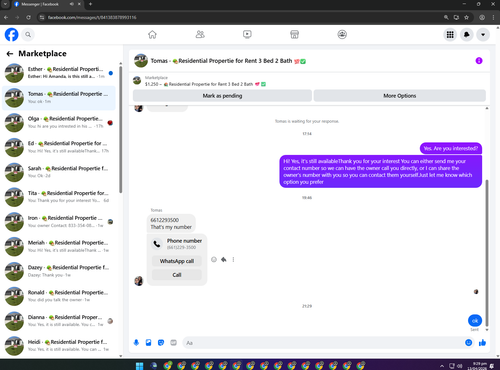This screenshot has height=370, width=500.
Task: Open the Heidi conversation
Action: pyautogui.click(x=59, y=345)
